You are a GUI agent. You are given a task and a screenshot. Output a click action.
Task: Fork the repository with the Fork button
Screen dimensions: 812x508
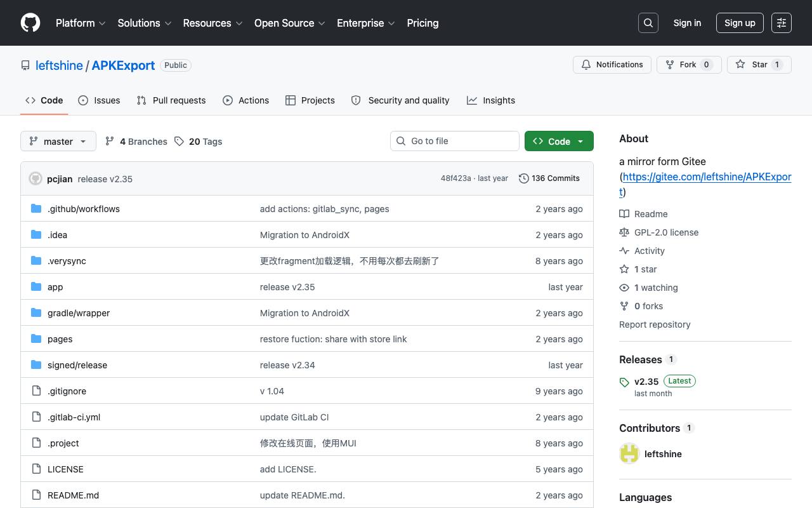pyautogui.click(x=689, y=65)
